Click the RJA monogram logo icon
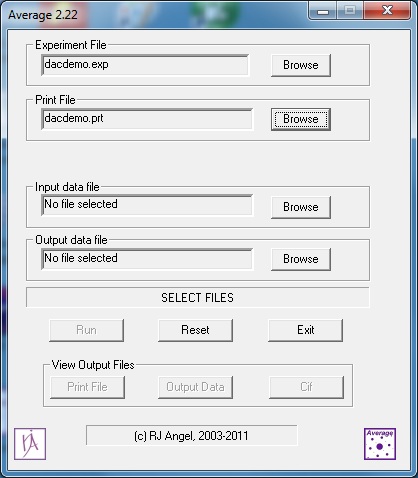This screenshot has height=478, width=418. [x=30, y=444]
